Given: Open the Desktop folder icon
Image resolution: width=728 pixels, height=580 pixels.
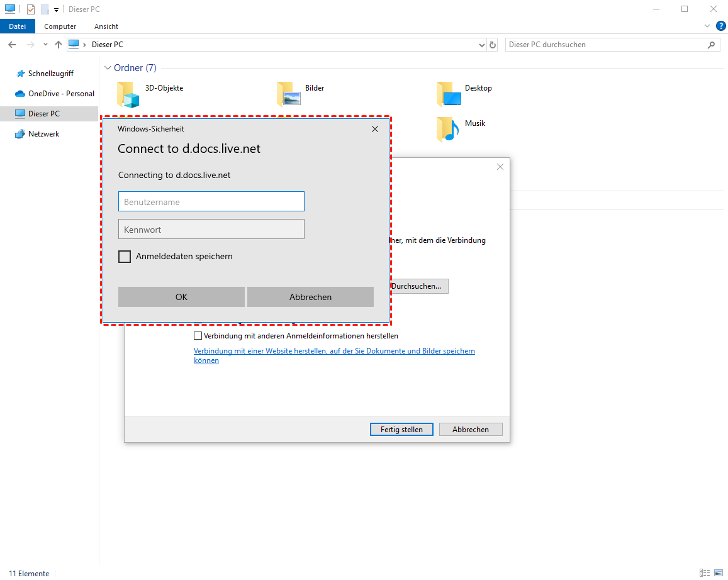Looking at the screenshot, I should pyautogui.click(x=449, y=94).
